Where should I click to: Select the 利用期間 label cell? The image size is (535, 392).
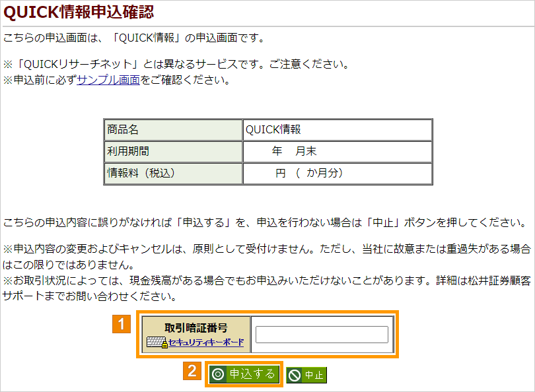click(173, 152)
